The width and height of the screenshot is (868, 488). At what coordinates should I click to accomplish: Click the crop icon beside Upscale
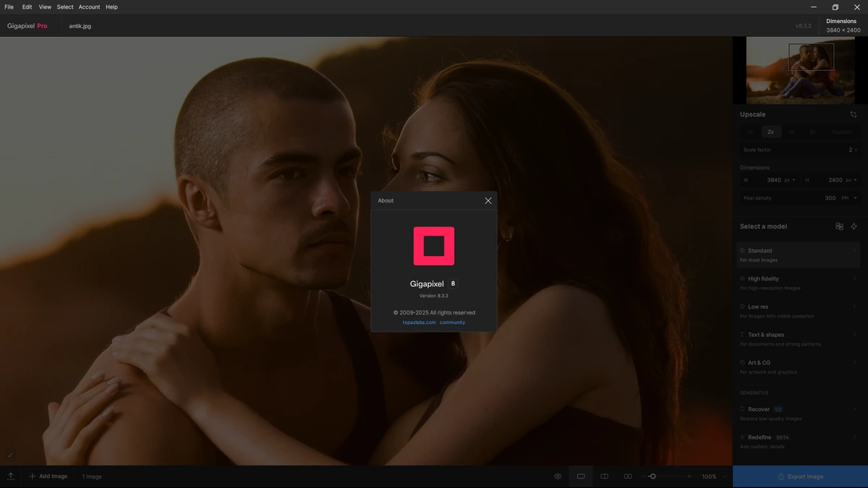click(854, 114)
